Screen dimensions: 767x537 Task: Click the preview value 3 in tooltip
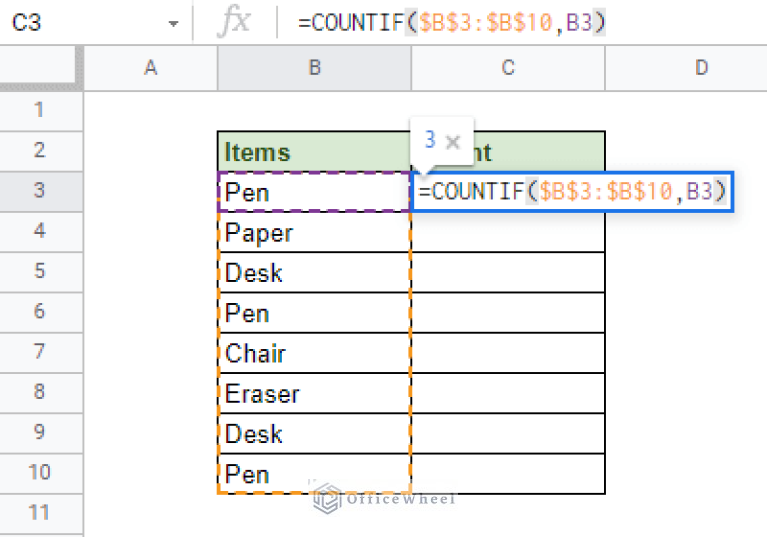[x=429, y=141]
